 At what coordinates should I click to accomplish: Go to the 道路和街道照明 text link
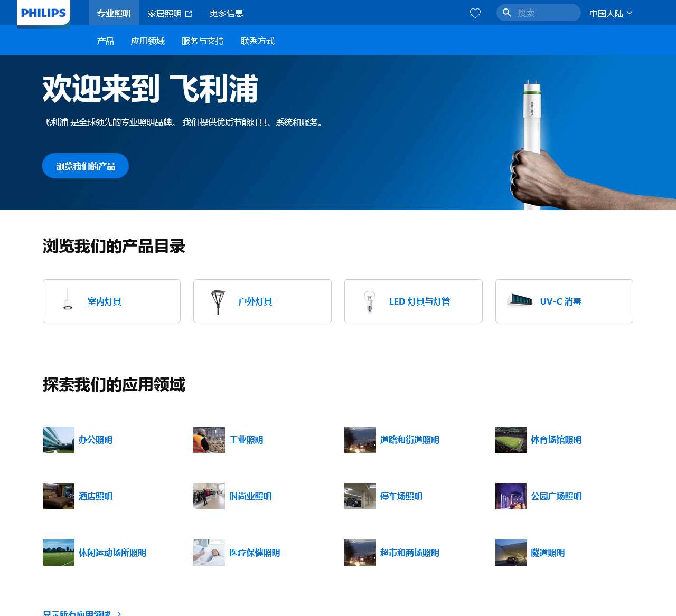click(x=410, y=440)
